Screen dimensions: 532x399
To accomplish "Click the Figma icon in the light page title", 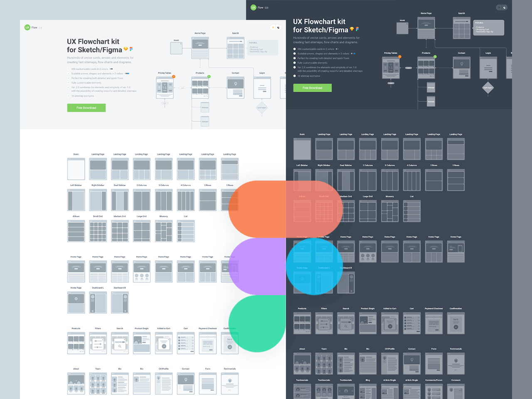I will [x=131, y=49].
